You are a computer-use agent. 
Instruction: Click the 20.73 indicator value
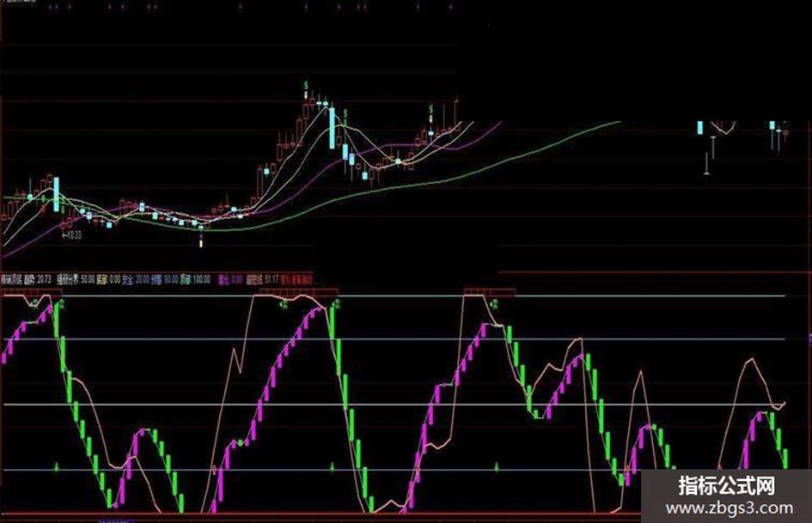coord(44,280)
